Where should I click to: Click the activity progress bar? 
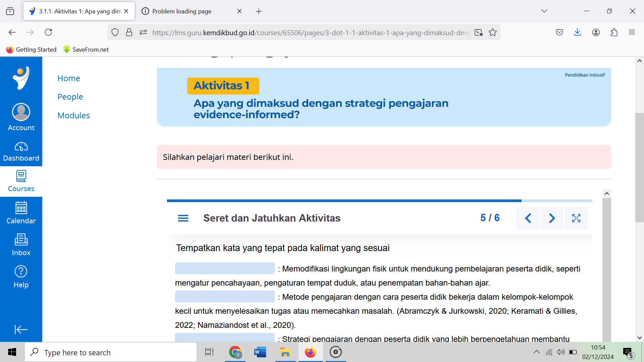[380, 201]
